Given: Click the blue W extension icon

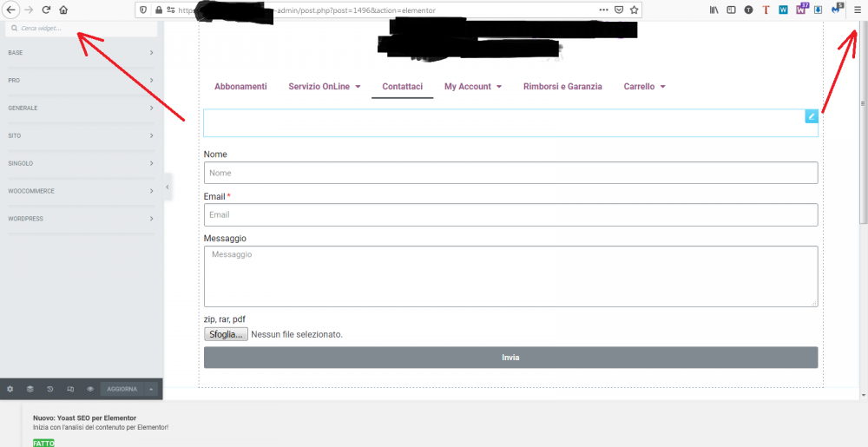Looking at the screenshot, I should (783, 10).
